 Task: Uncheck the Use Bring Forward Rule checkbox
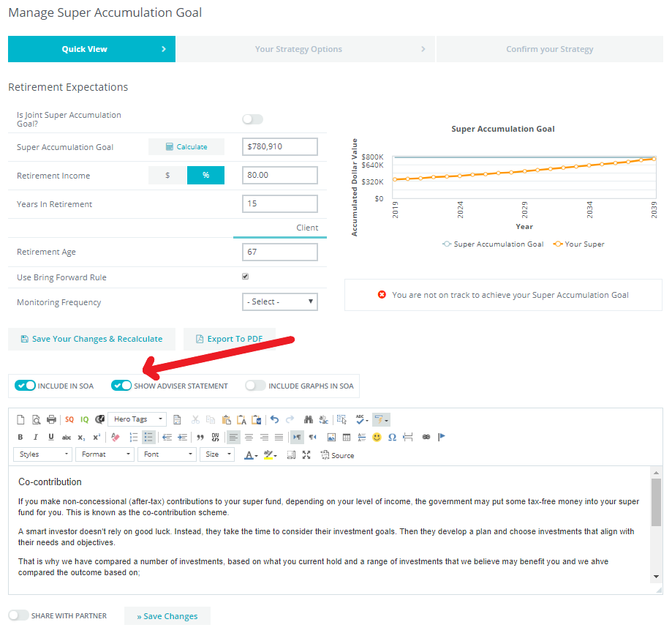(x=246, y=277)
